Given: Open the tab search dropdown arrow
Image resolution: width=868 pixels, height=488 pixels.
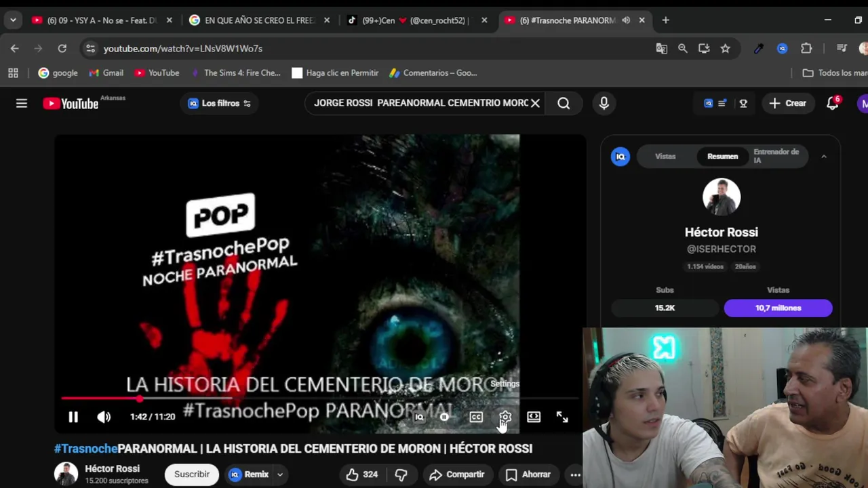Looking at the screenshot, I should 13,20.
